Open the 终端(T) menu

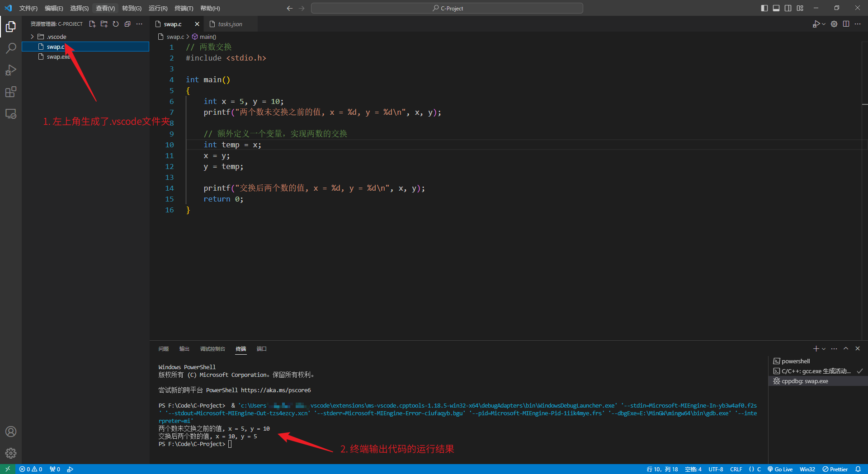[184, 8]
